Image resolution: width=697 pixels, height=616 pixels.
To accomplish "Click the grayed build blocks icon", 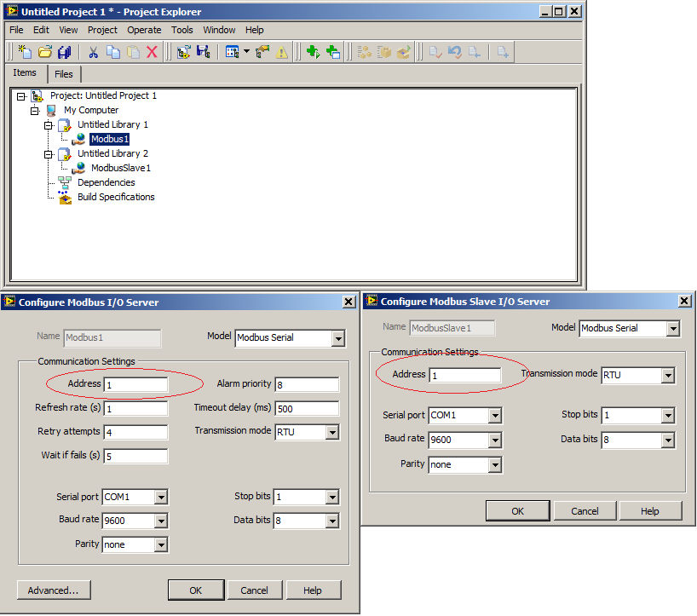I will tap(364, 52).
